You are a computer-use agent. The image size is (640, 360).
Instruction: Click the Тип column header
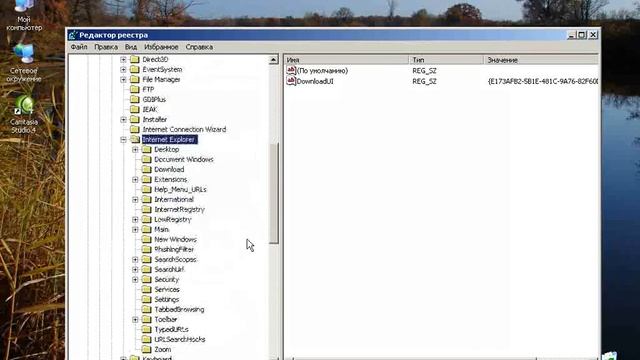tap(446, 60)
